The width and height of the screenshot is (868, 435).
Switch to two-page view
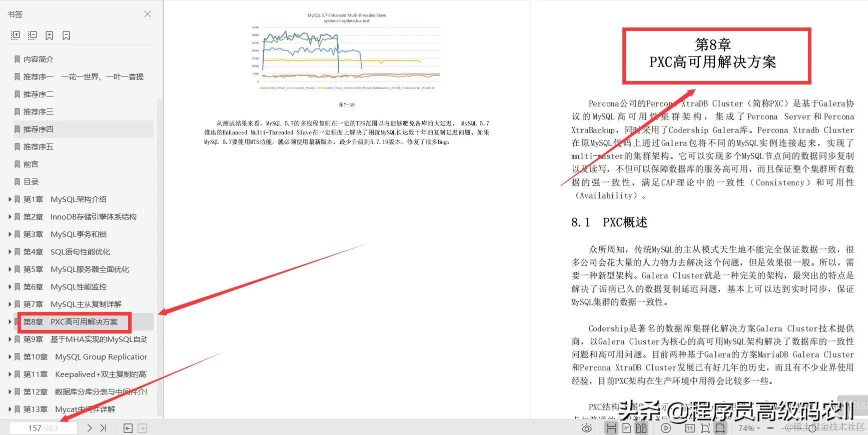click(x=641, y=428)
